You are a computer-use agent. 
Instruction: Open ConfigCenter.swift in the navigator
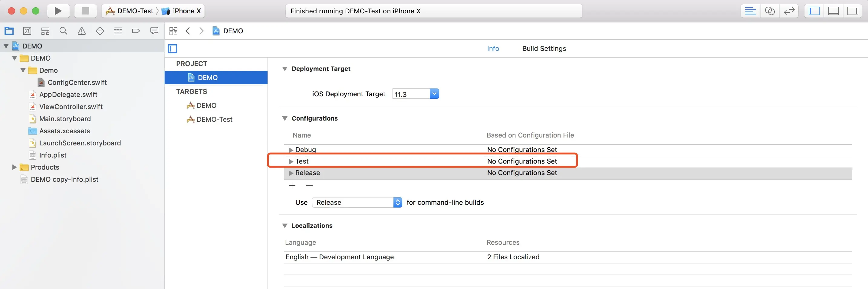point(77,83)
